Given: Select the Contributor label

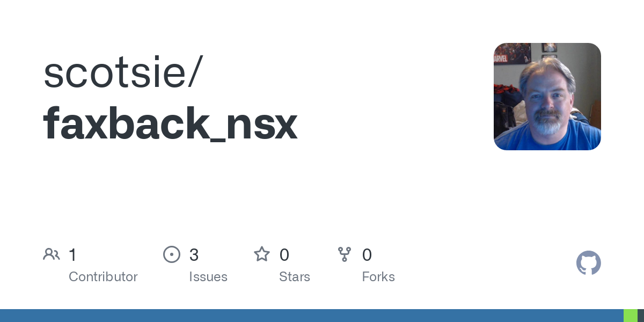Looking at the screenshot, I should coord(103,277).
